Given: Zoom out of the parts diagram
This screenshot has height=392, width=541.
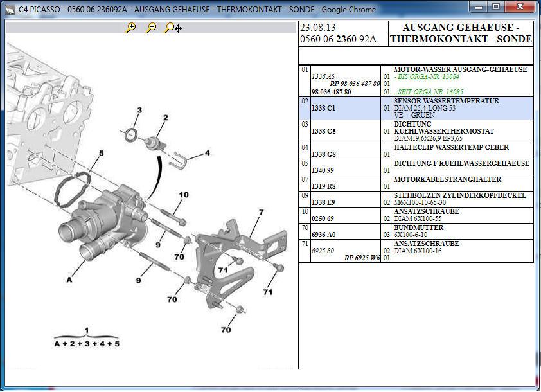Looking at the screenshot, I should coord(151,28).
